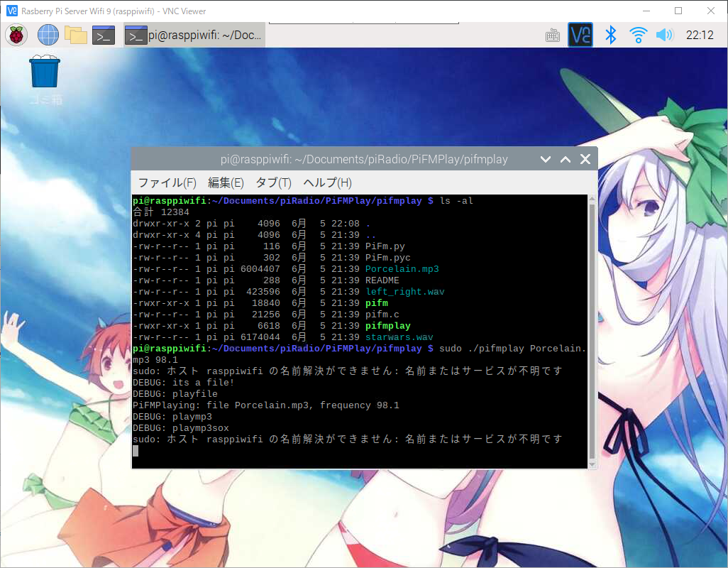Open the タブ(T) menu in terminal
Screen dimensions: 728x568
[x=273, y=182]
